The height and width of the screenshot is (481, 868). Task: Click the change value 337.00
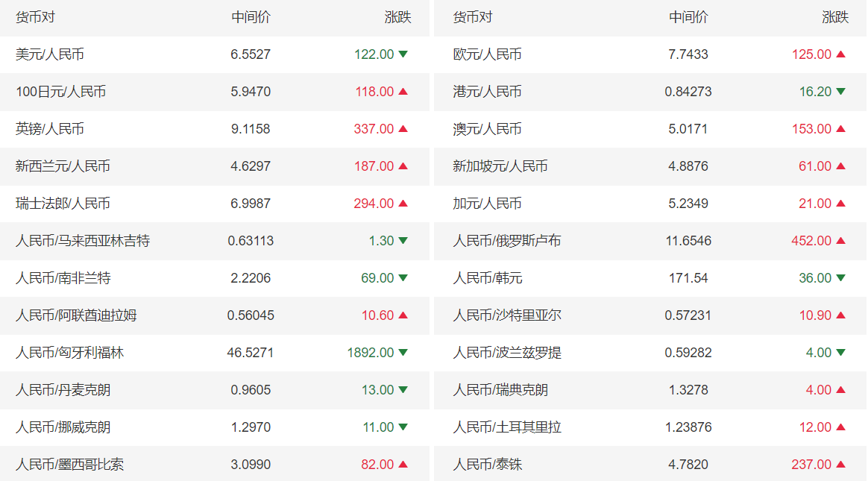tap(374, 128)
